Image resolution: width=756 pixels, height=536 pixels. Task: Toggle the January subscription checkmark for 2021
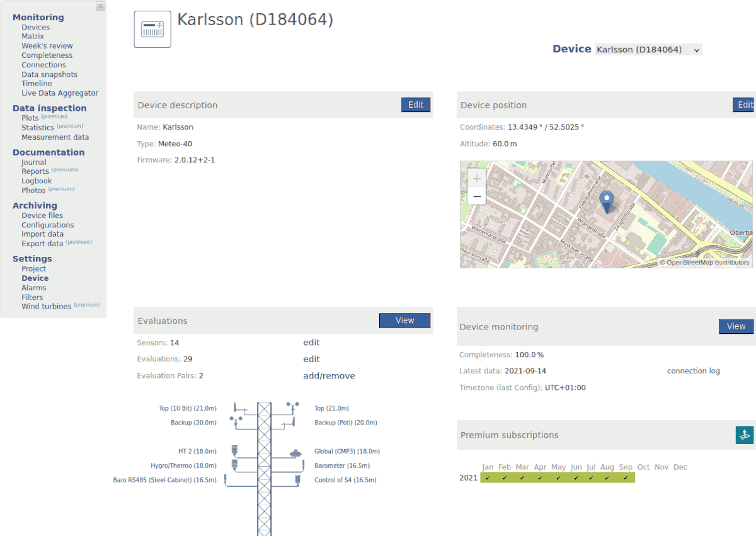click(x=487, y=477)
